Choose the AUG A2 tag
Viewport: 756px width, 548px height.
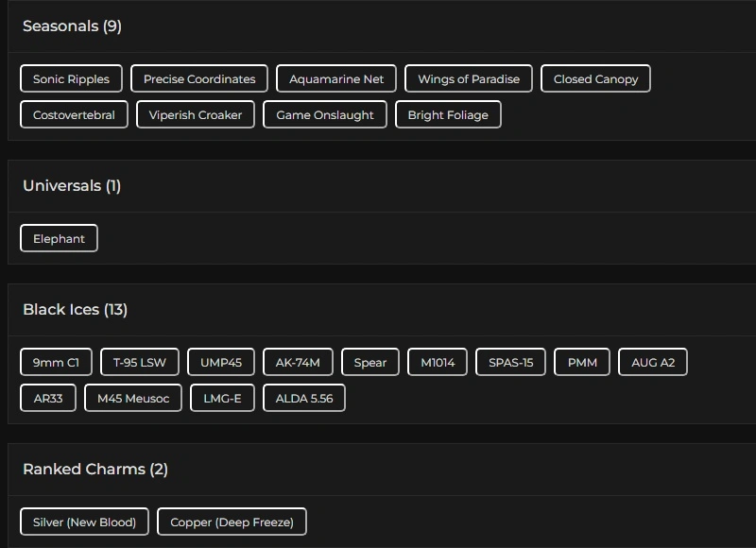[653, 363]
